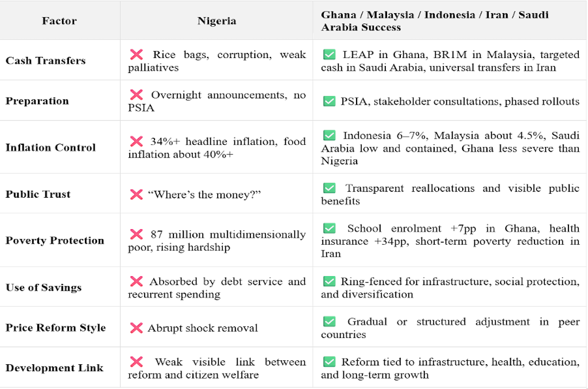Screen dimensions: 588x389
Task: Click the red X next to Weak visible link
Action: [136, 362]
